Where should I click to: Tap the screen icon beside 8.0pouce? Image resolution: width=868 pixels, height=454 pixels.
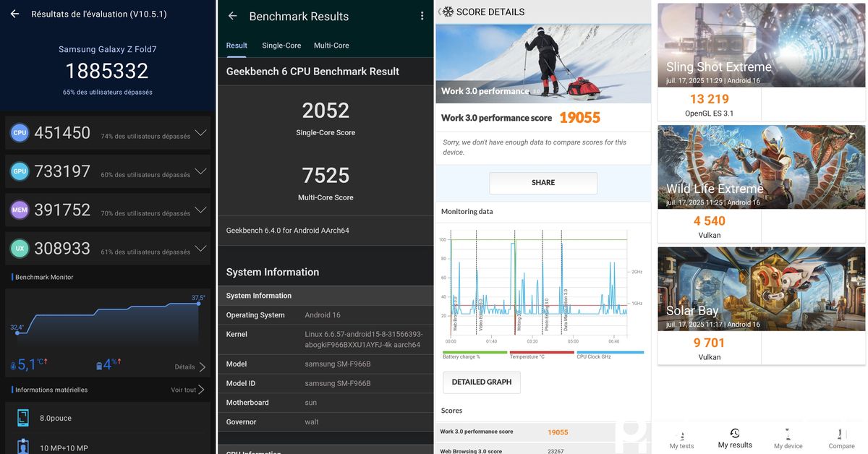23,418
